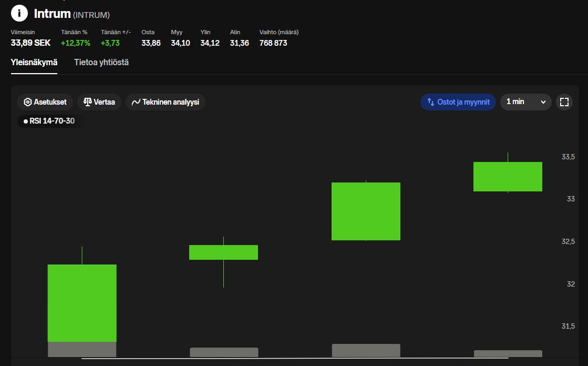Image resolution: width=588 pixels, height=366 pixels.
Task: Click the +12,37% daily change value
Action: (76, 43)
